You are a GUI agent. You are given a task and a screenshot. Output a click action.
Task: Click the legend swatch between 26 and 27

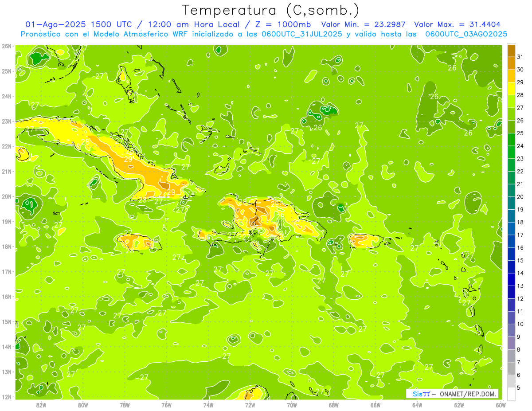pyautogui.click(x=511, y=114)
